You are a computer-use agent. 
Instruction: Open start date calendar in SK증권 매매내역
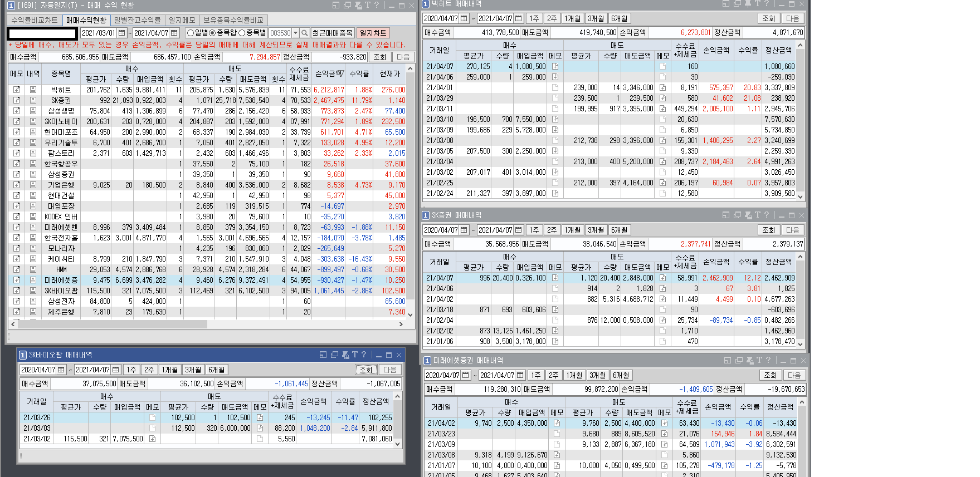[464, 230]
